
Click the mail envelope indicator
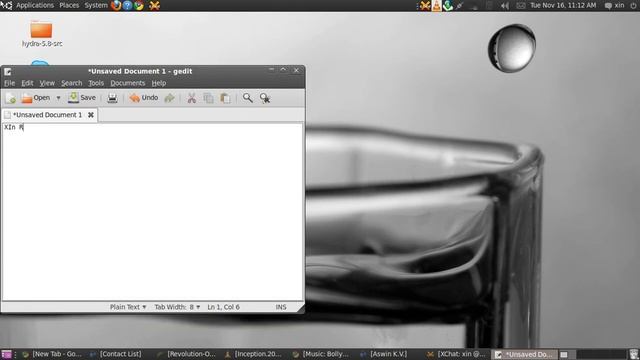521,5
